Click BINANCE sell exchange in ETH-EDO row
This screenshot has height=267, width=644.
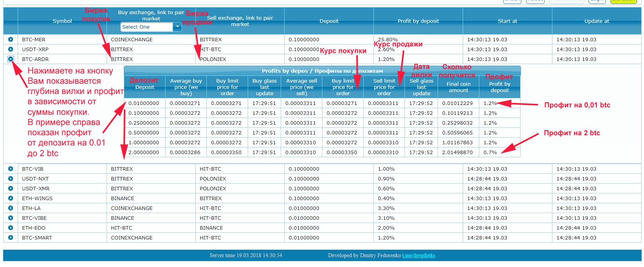click(211, 228)
